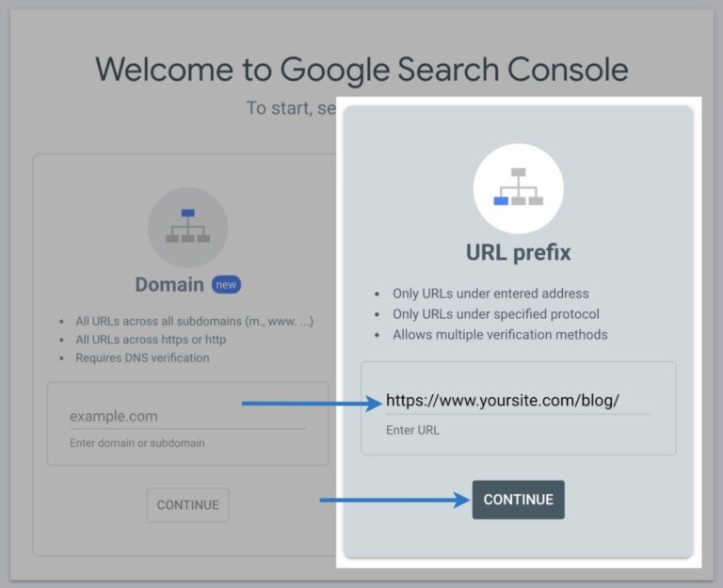Click the blue arrow pointing to the URL field

pyautogui.click(x=311, y=403)
